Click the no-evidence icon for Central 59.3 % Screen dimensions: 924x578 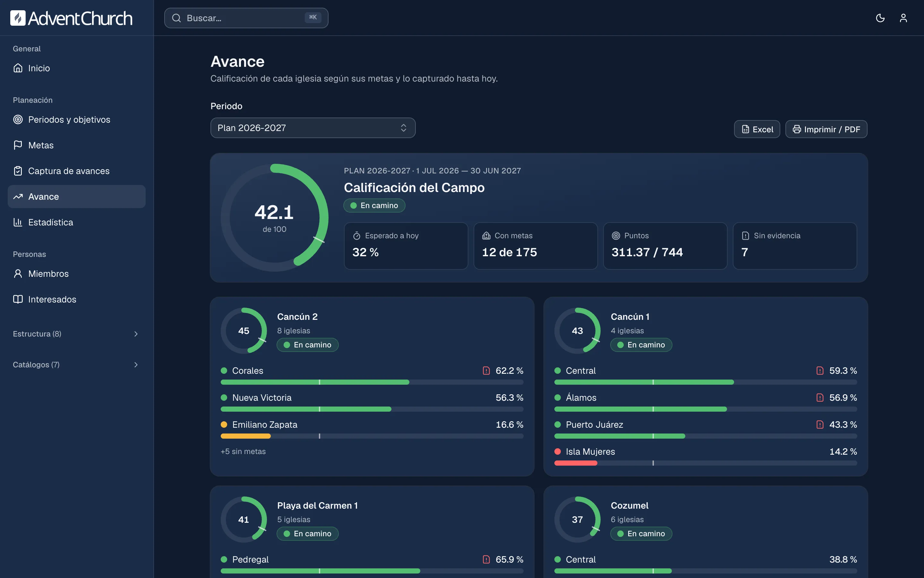pyautogui.click(x=820, y=371)
